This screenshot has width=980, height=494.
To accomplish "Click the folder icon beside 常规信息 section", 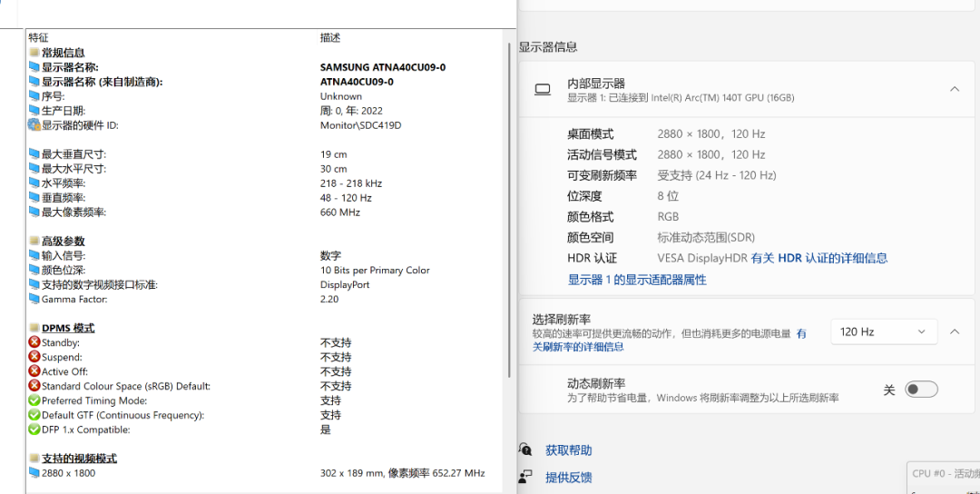I will pyautogui.click(x=34, y=53).
